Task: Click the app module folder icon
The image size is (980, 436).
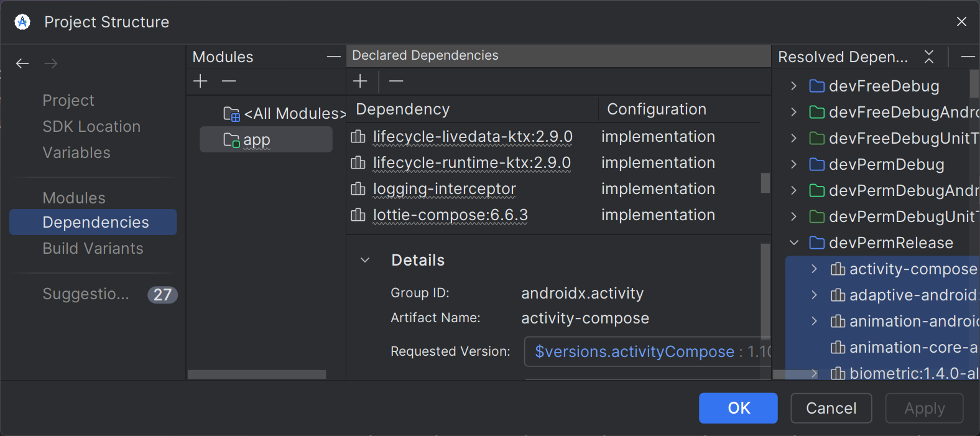Action: pyautogui.click(x=231, y=140)
